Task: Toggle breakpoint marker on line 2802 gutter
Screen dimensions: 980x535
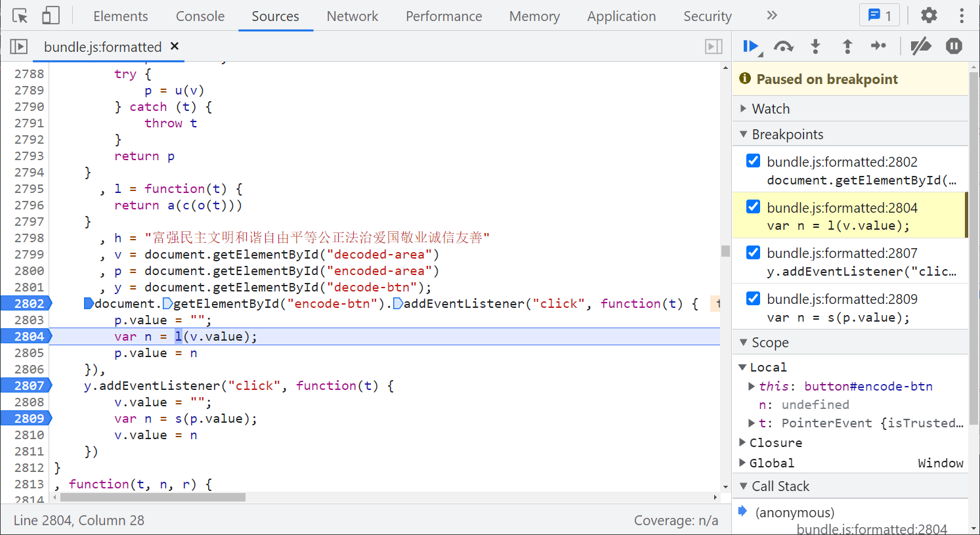Action: coord(26,303)
